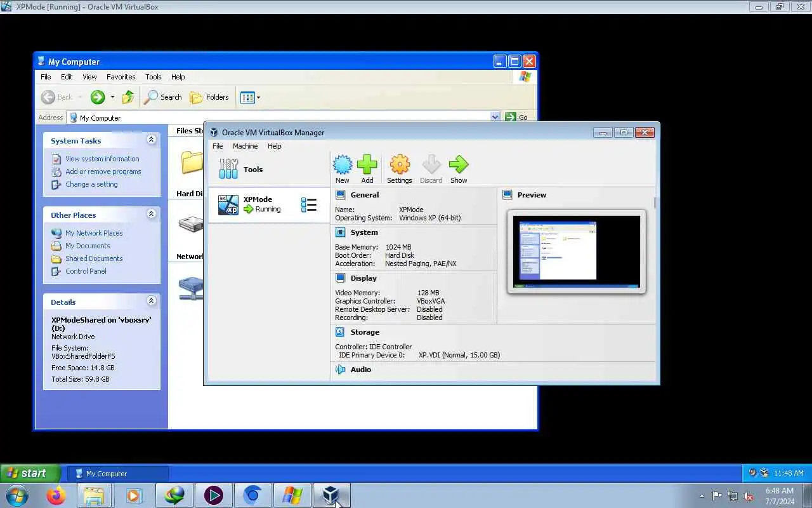The height and width of the screenshot is (508, 812).
Task: Expand the Address bar dropdown arrow
Action: point(495,117)
